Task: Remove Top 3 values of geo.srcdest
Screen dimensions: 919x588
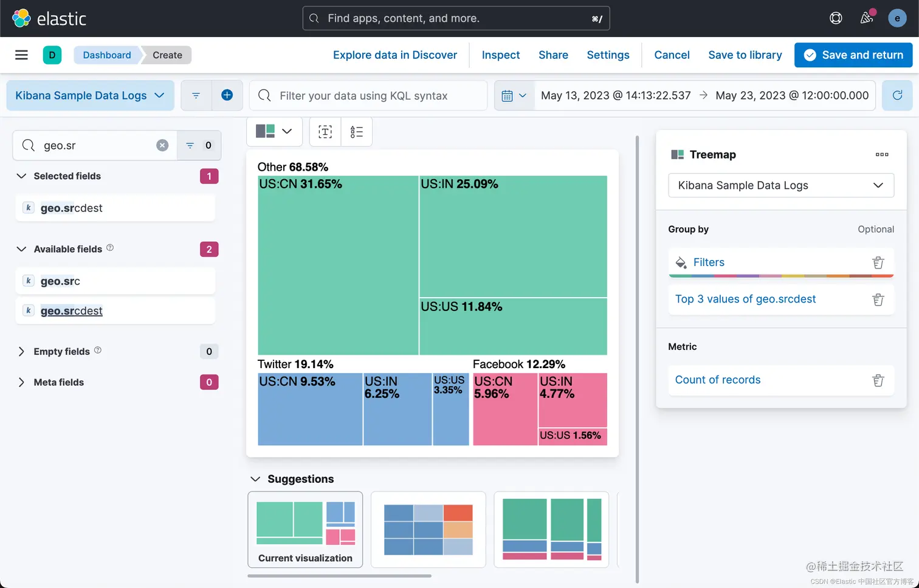Action: click(x=878, y=299)
